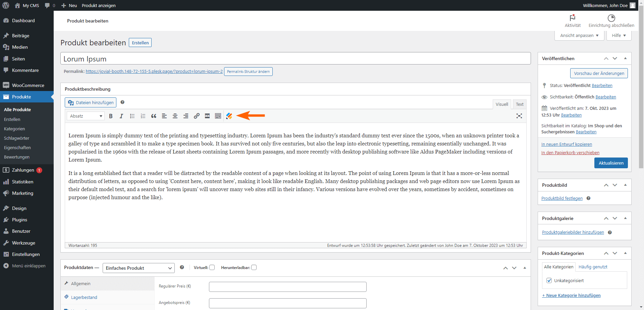
Task: Enable the Herunterladbar checkbox
Action: pyautogui.click(x=254, y=268)
